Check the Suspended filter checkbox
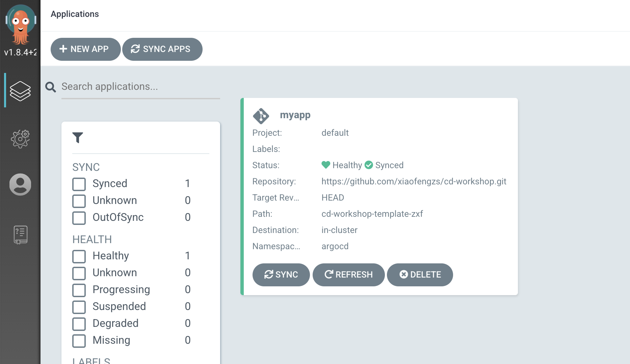 79,307
